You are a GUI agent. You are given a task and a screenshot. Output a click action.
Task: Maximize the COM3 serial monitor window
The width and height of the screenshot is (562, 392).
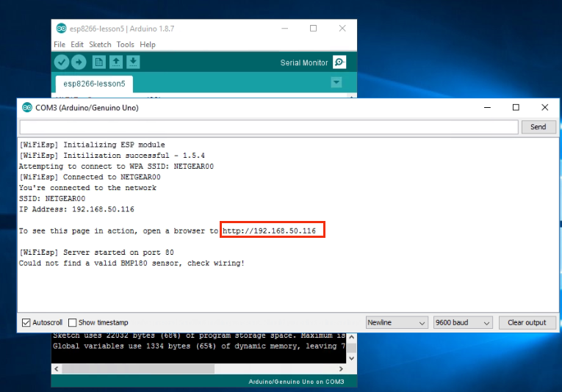[516, 107]
